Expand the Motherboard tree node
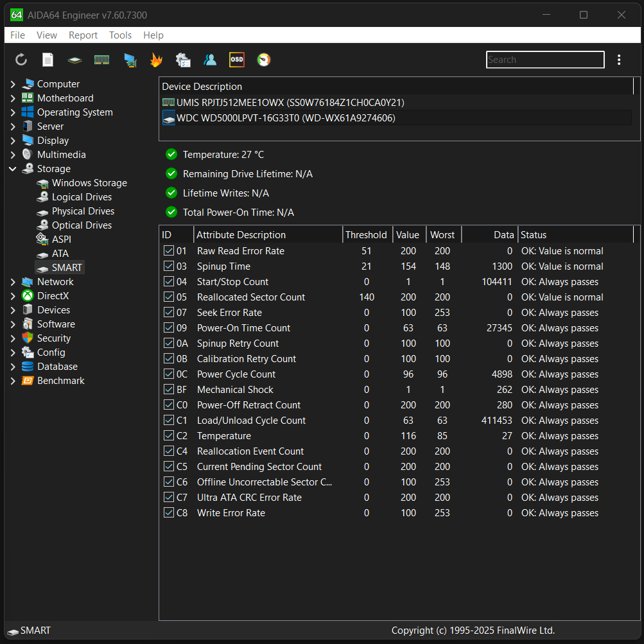Screen dimensions: 644x644 tap(13, 98)
